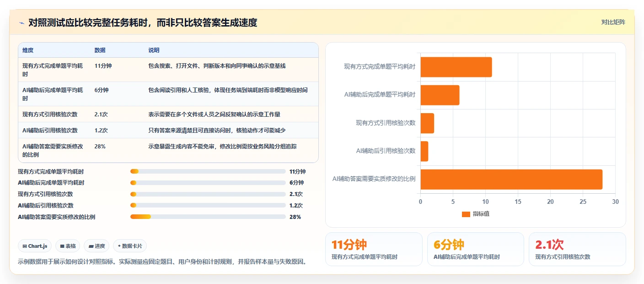Viewport: 644px width, 284px height.
Task: Click the chart axis label 30
Action: click(x=615, y=202)
